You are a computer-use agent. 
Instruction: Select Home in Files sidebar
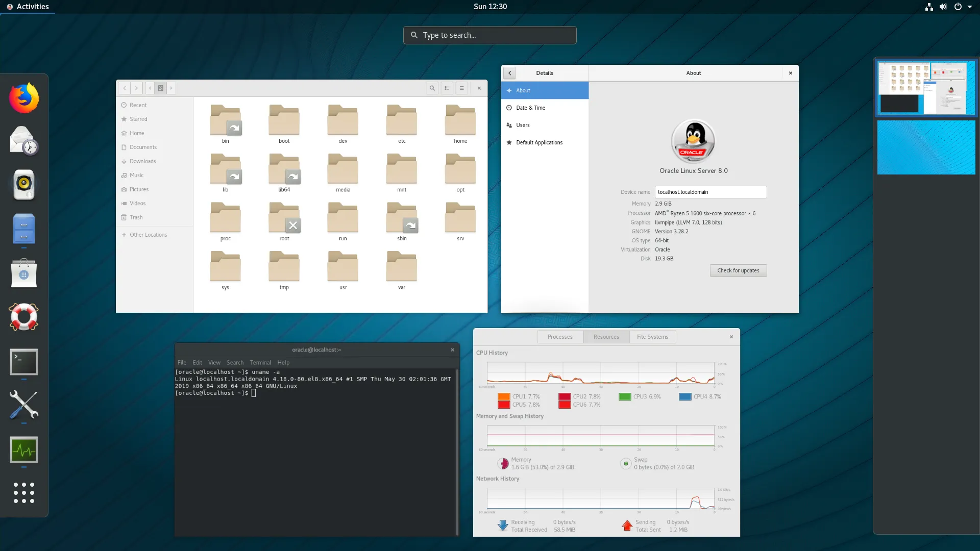[x=155, y=133]
